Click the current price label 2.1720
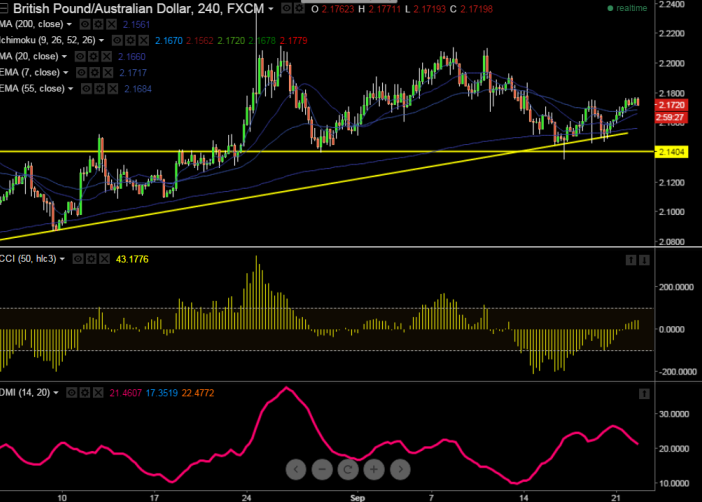 (671, 105)
